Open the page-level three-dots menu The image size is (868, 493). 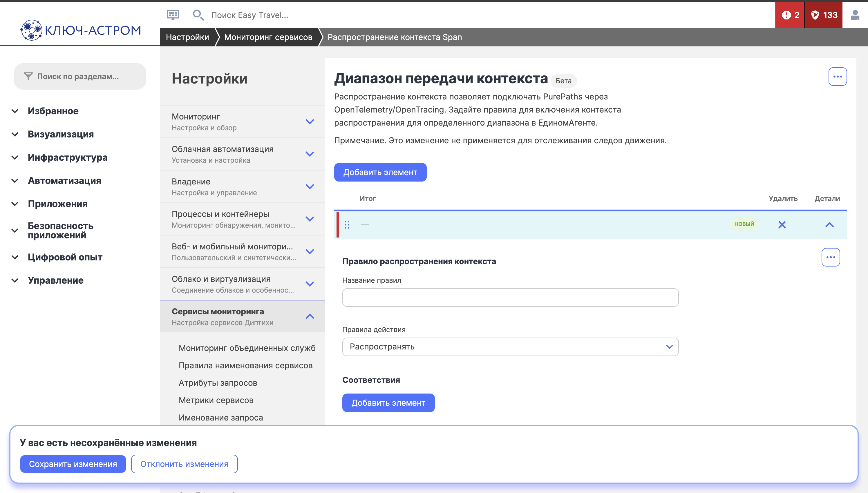(838, 77)
